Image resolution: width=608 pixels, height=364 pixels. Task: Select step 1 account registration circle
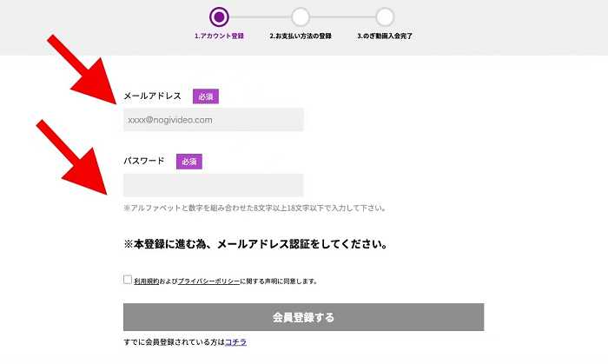point(219,17)
